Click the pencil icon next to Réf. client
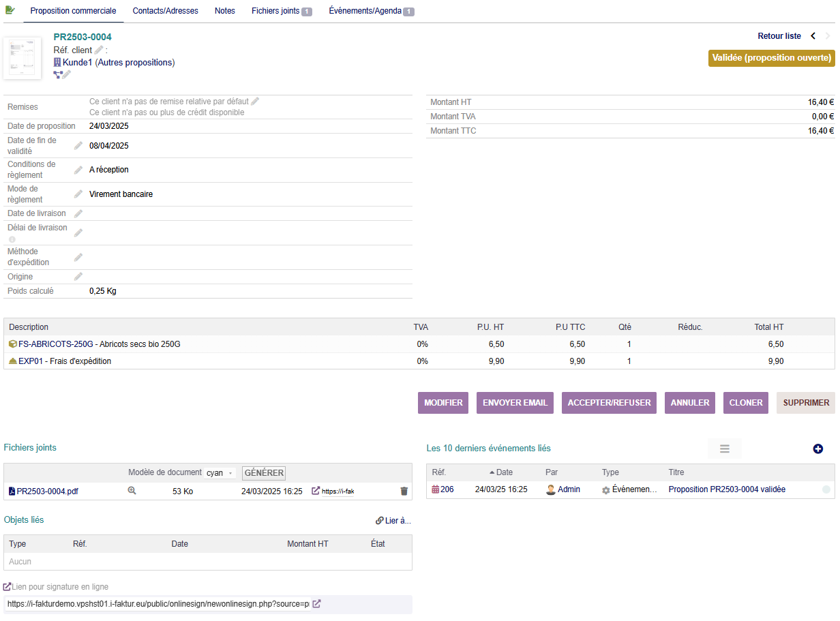 click(99, 50)
